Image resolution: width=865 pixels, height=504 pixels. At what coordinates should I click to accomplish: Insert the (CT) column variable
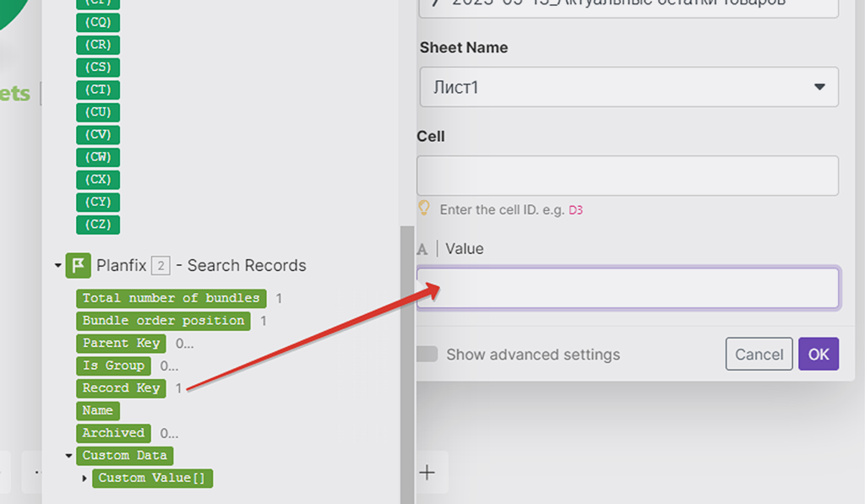click(x=98, y=89)
